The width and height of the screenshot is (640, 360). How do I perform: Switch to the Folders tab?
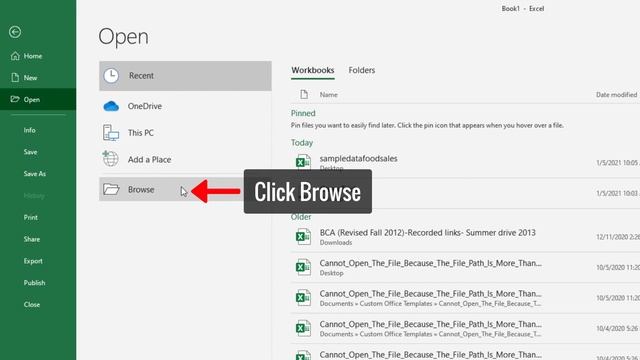coord(362,70)
